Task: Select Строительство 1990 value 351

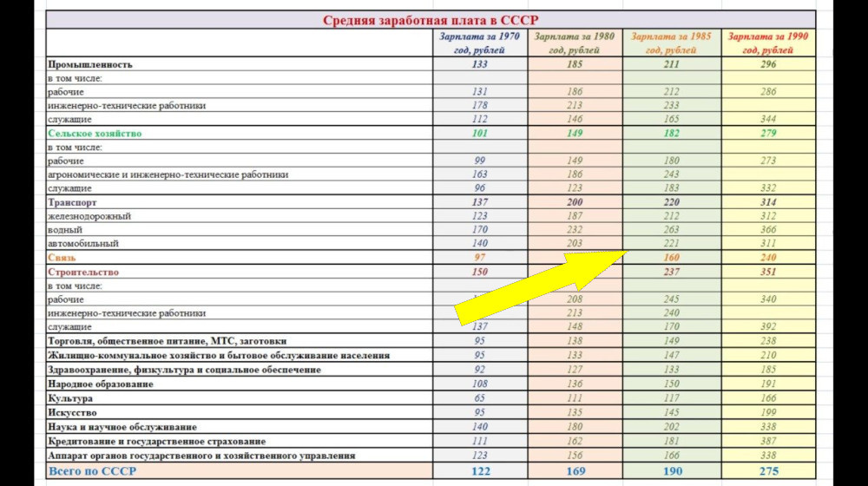Action: [x=768, y=272]
